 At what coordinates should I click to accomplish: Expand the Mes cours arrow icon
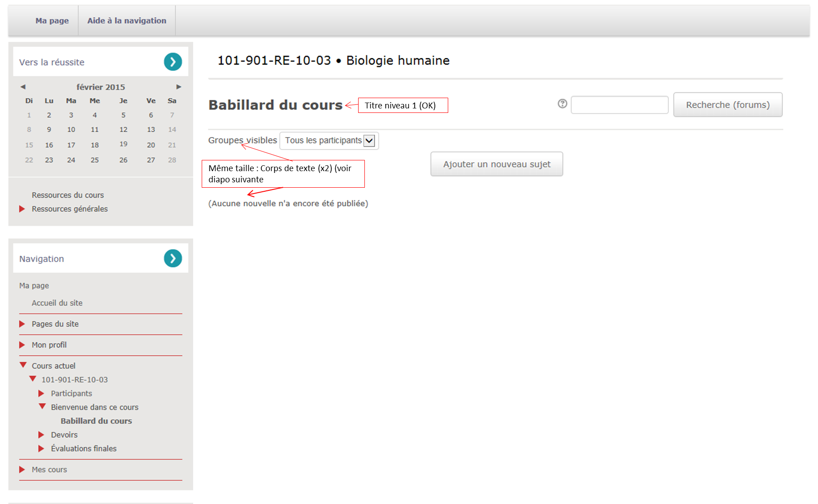click(x=22, y=470)
